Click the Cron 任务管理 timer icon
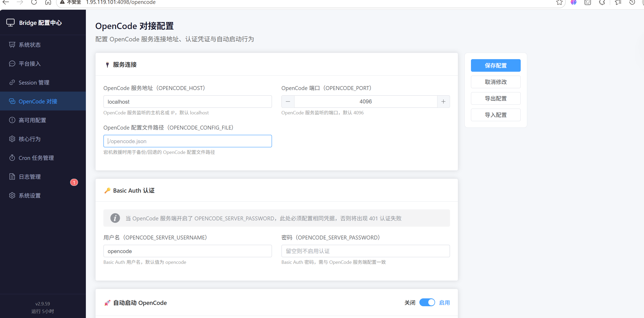644x318 pixels. click(x=12, y=158)
